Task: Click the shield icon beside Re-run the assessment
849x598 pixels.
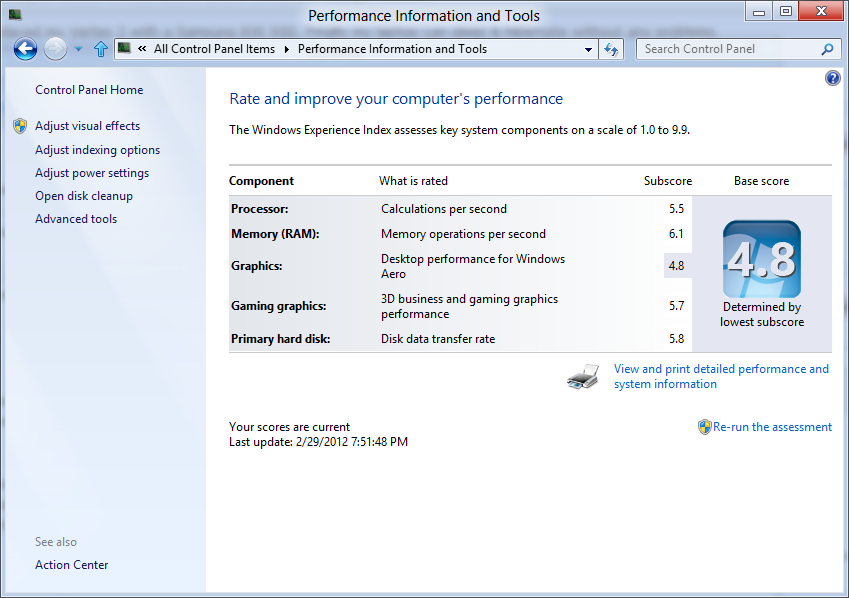Action: 704,427
